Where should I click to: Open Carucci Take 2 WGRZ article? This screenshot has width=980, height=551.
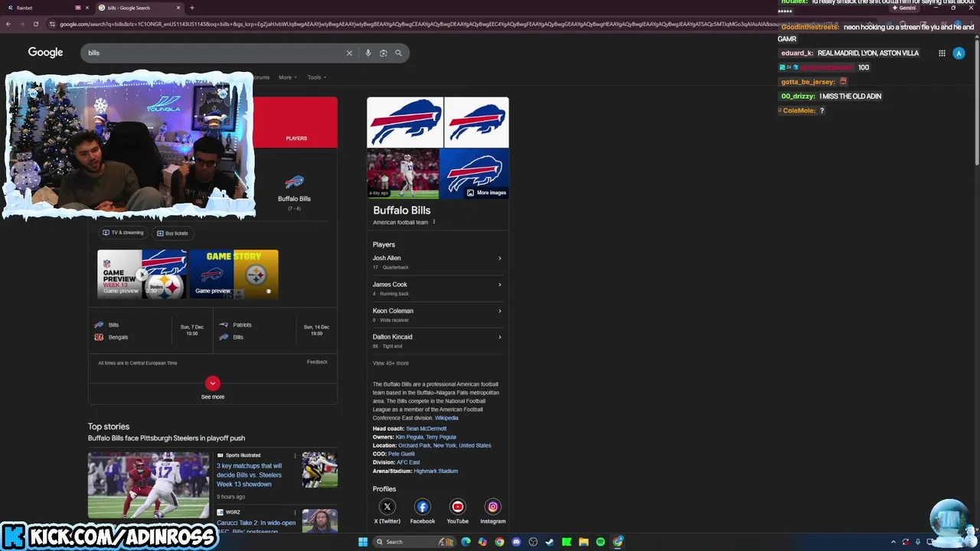pyautogui.click(x=256, y=527)
